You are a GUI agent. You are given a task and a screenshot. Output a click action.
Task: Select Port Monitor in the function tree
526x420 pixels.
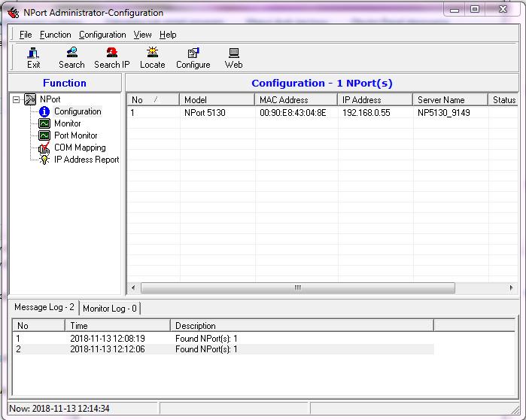click(76, 135)
